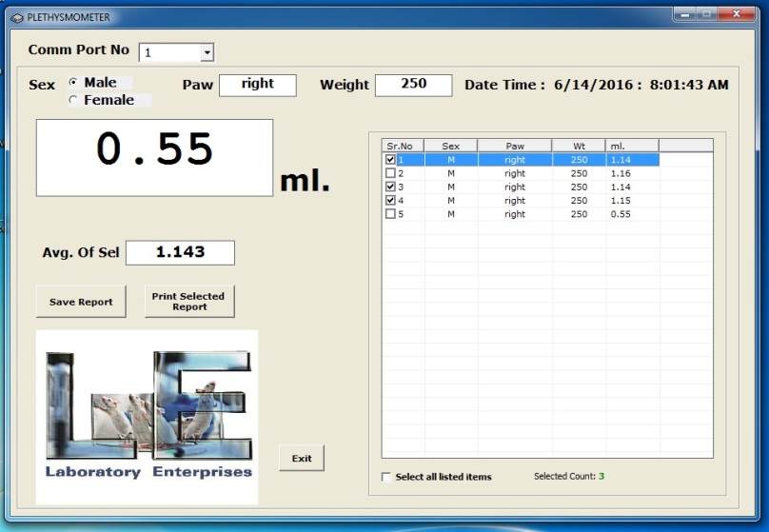Click the 0.55 value in row 5
Viewport: 769px width, 532px height.
tap(621, 214)
